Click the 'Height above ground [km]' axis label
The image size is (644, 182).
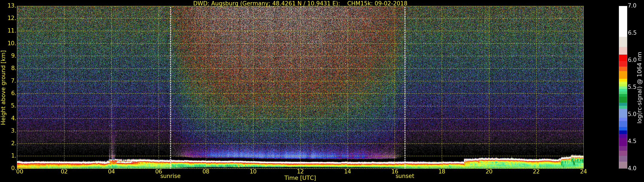tap(3, 87)
